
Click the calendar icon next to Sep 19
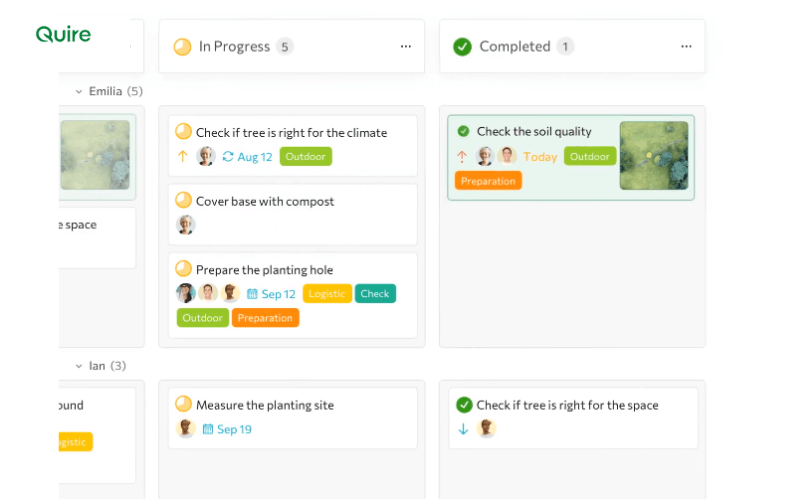208,429
